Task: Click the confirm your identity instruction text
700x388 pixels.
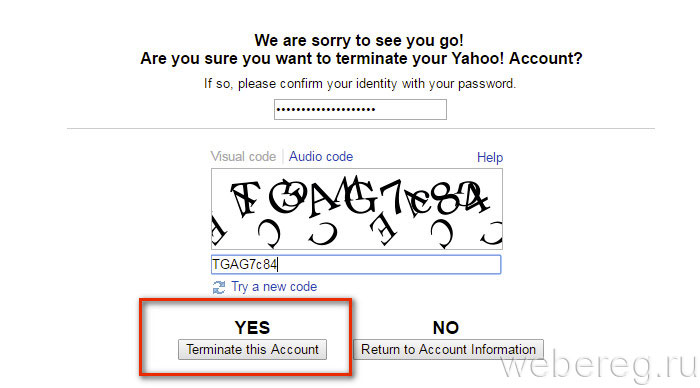Action: click(360, 83)
